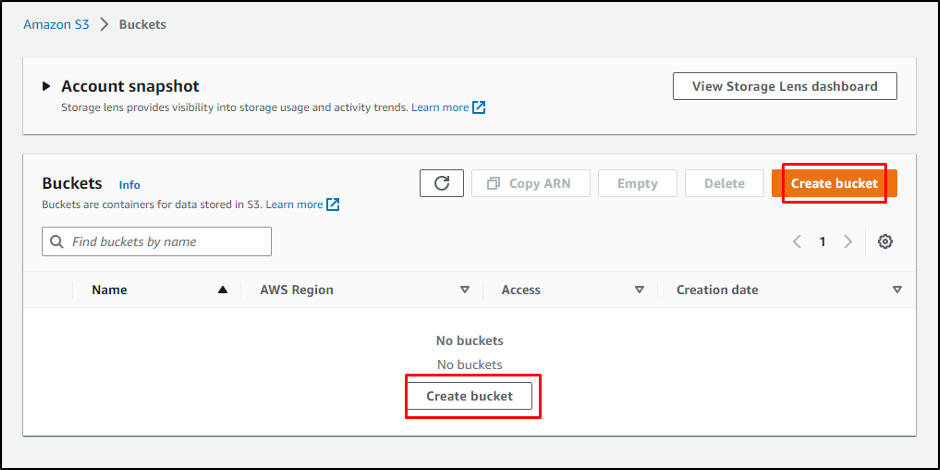
Task: Click external link icon beside Buckets description Learn more
Action: point(333,204)
